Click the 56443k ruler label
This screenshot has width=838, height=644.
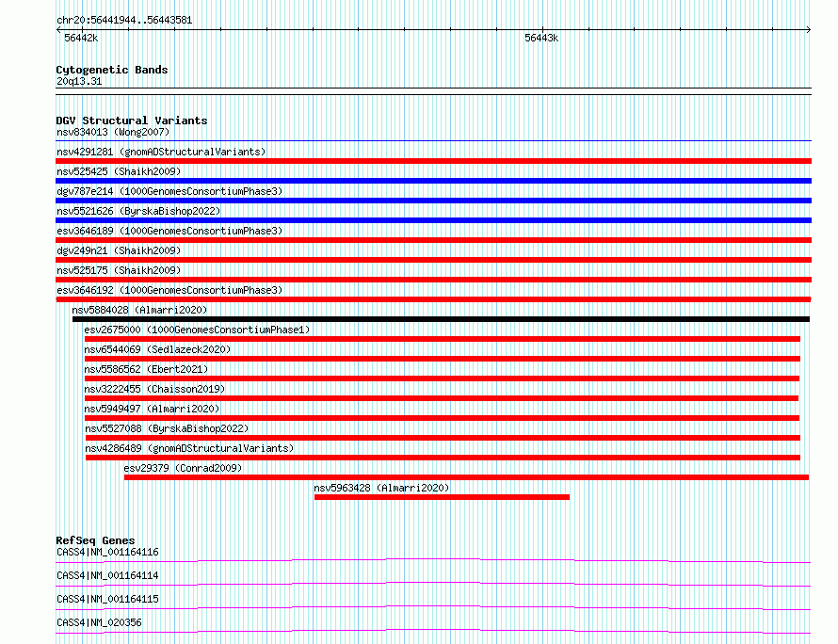tap(541, 38)
